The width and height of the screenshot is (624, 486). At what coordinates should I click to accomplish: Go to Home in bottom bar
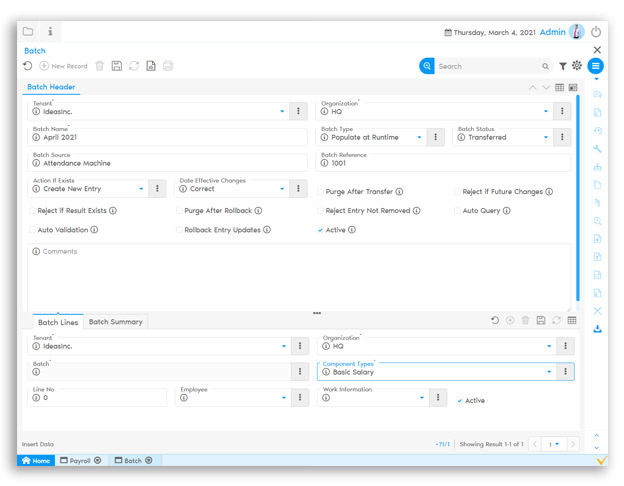click(36, 460)
